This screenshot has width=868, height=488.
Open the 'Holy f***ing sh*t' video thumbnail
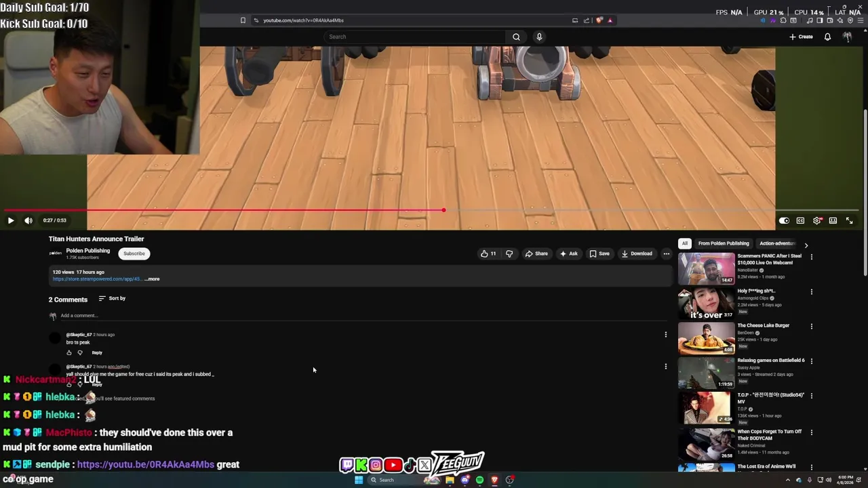[x=707, y=304]
